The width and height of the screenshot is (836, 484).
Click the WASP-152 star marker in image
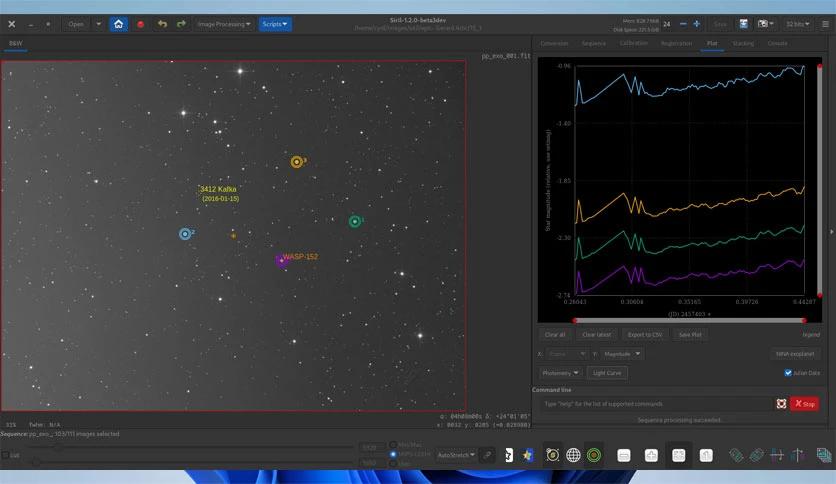pyautogui.click(x=281, y=261)
